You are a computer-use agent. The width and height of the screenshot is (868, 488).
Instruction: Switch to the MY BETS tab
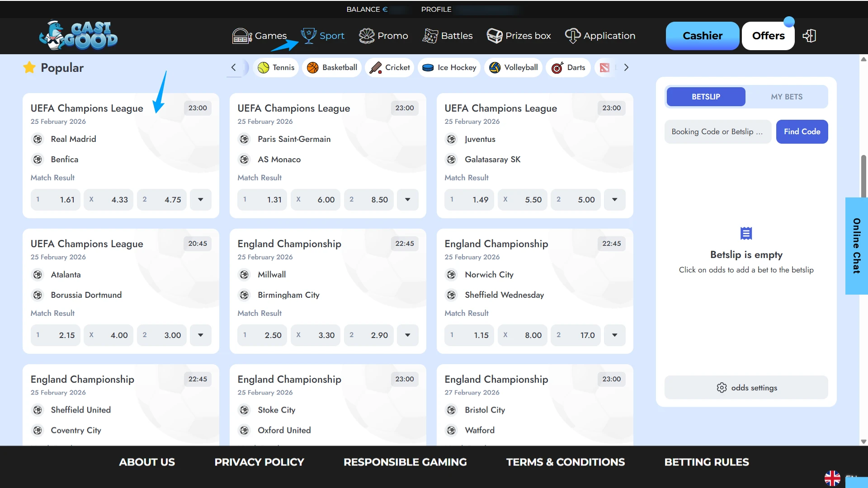(787, 96)
